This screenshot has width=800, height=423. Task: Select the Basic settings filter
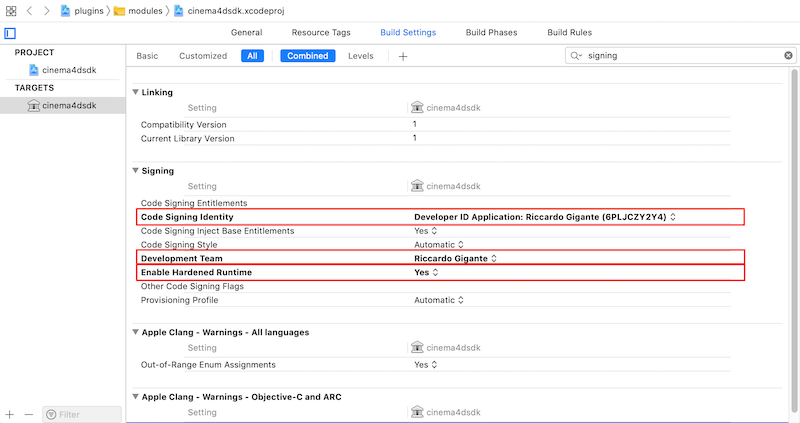pos(147,56)
